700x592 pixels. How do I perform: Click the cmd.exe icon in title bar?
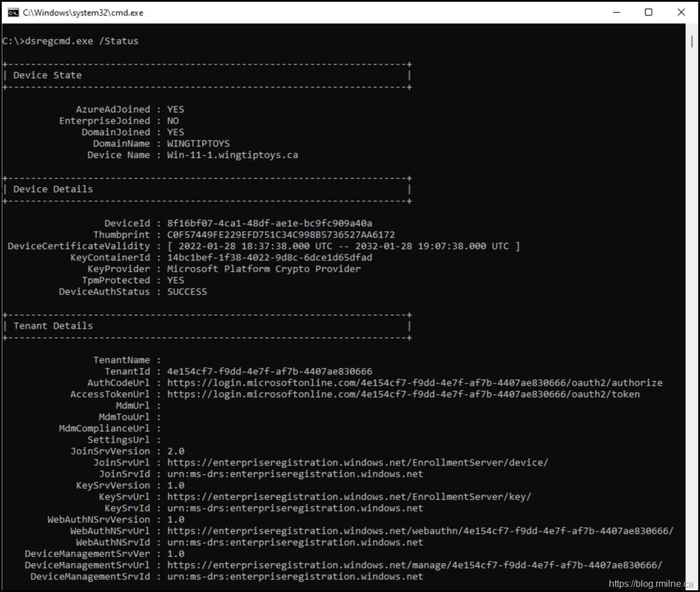pos(13,13)
